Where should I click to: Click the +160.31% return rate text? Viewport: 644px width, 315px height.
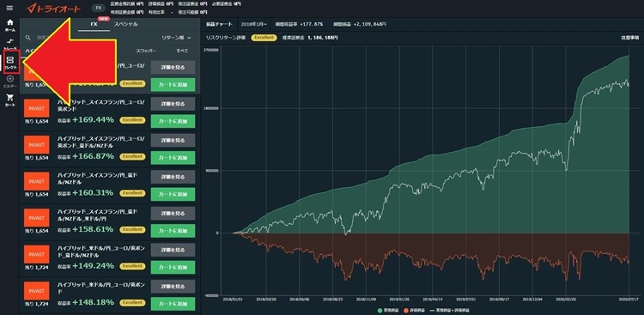93,193
